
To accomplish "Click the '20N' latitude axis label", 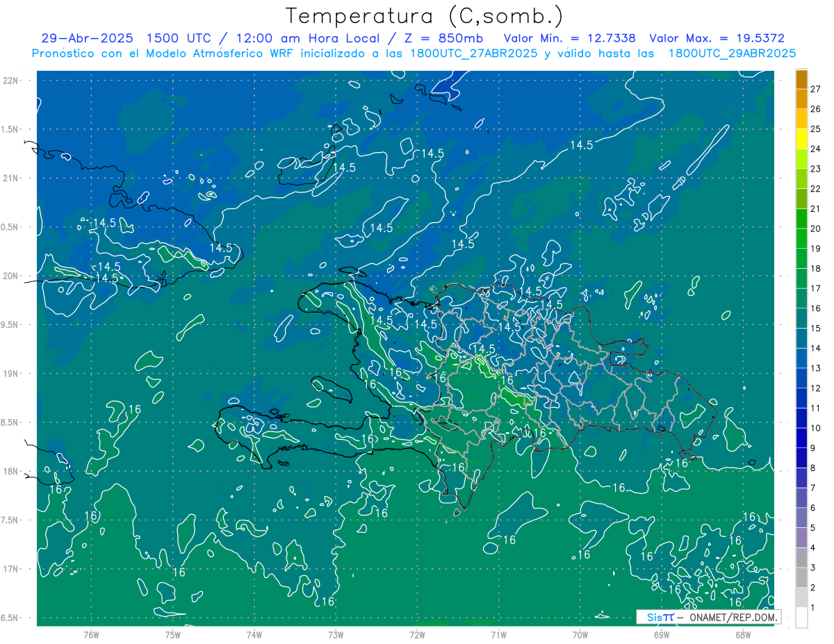I will 12,276.
